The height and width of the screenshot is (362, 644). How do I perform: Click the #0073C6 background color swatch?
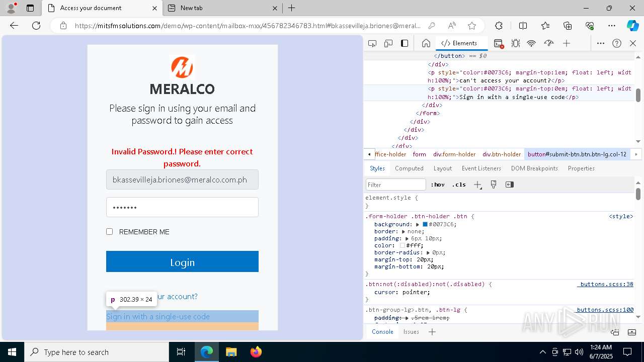[425, 224]
